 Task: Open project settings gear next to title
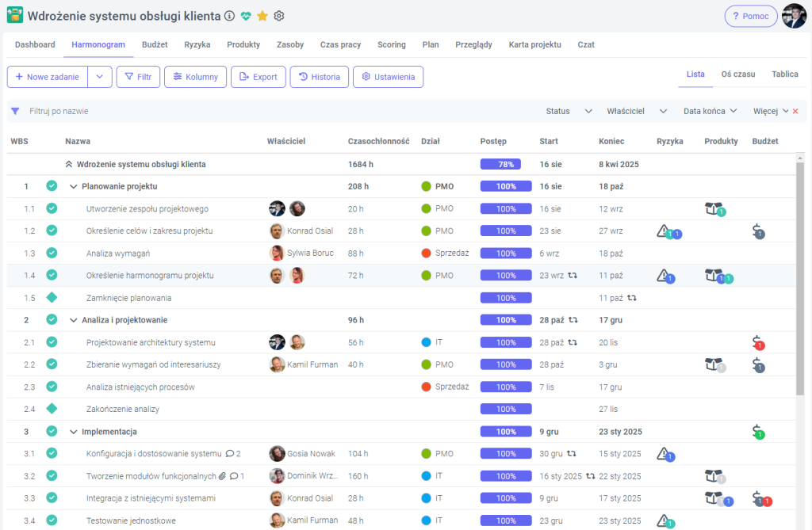pyautogui.click(x=278, y=16)
